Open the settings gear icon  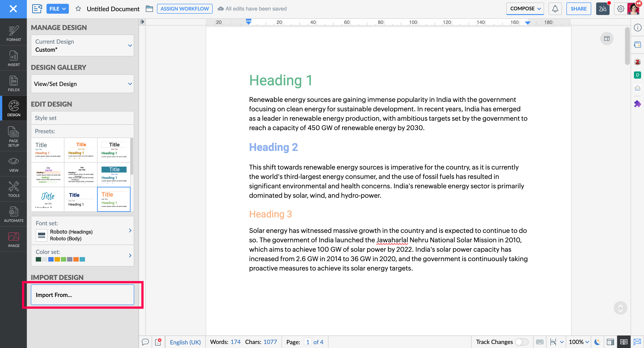(620, 9)
